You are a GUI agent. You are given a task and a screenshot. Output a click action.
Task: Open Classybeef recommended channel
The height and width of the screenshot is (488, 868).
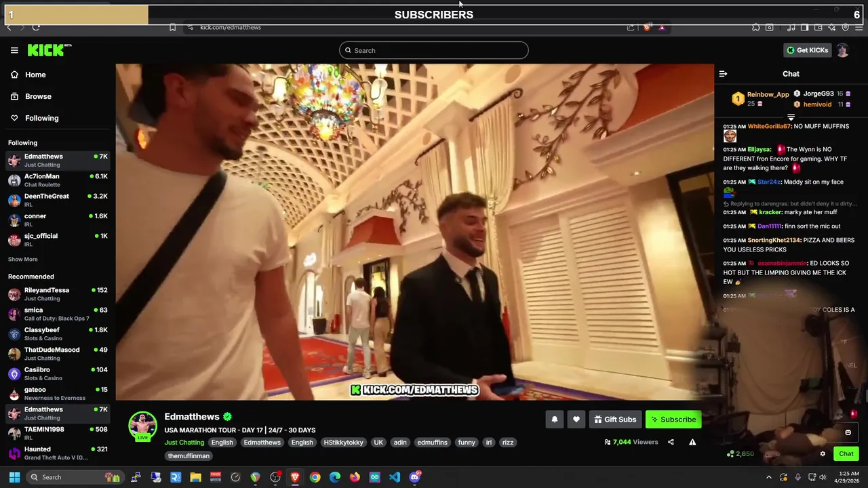pyautogui.click(x=58, y=333)
